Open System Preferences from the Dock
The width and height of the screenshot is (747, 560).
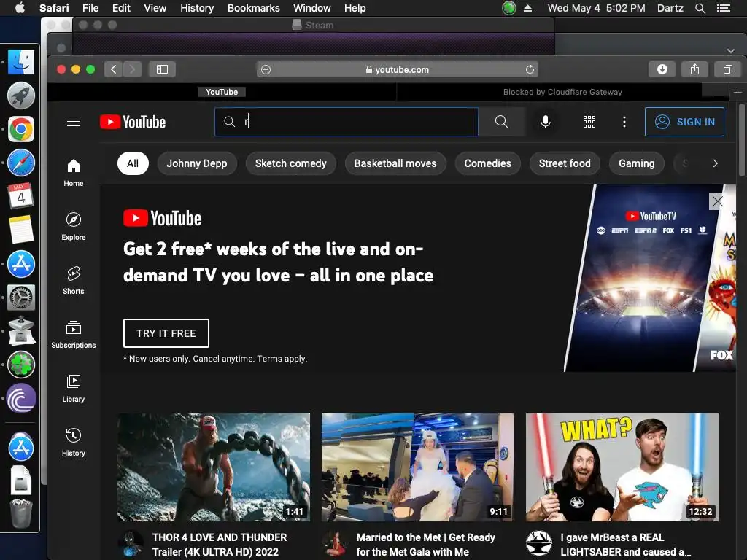21,297
